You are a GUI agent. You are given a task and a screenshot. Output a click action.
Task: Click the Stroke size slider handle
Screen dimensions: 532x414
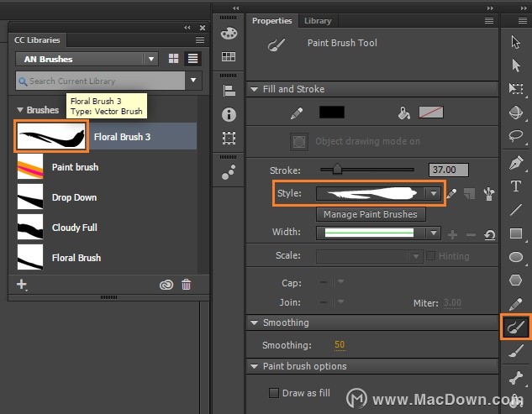tap(337, 169)
